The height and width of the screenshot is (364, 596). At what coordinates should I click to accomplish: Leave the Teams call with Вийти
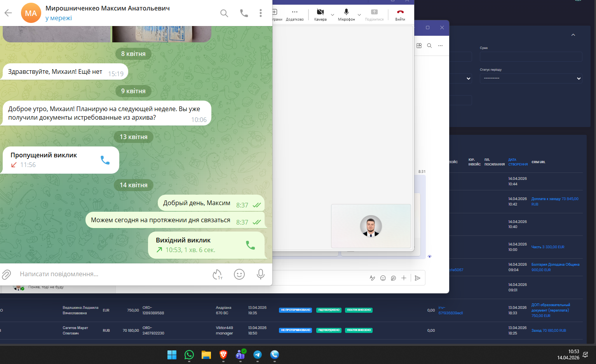coord(400,14)
